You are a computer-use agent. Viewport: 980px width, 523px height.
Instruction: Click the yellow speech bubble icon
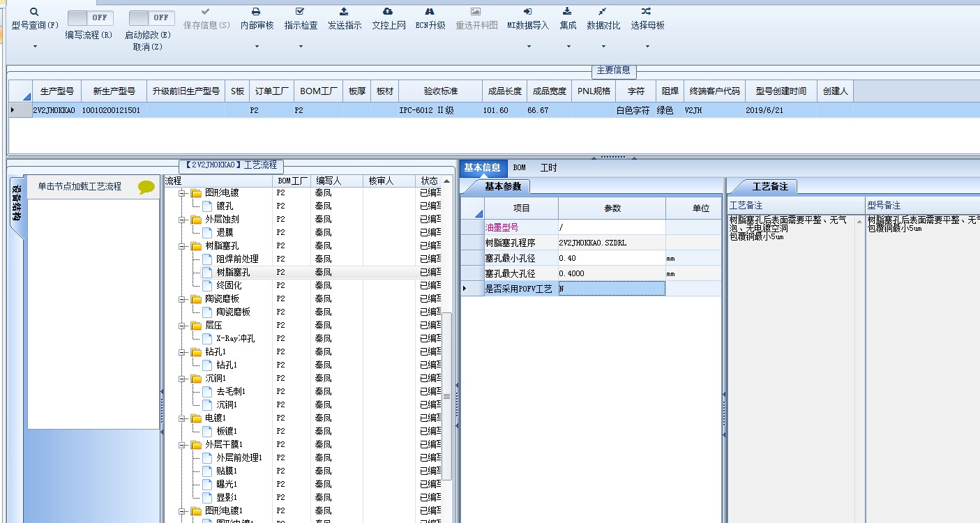tap(146, 187)
